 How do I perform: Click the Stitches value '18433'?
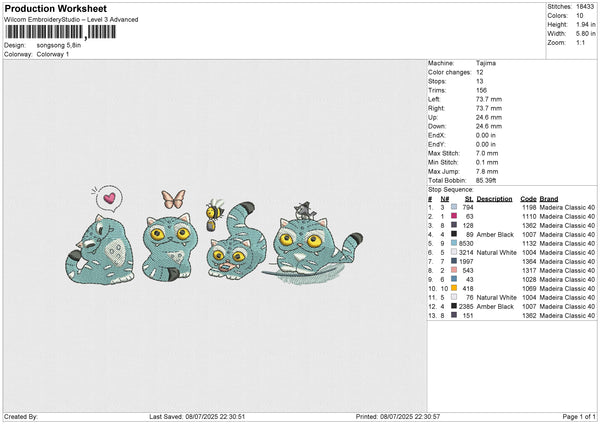click(585, 7)
